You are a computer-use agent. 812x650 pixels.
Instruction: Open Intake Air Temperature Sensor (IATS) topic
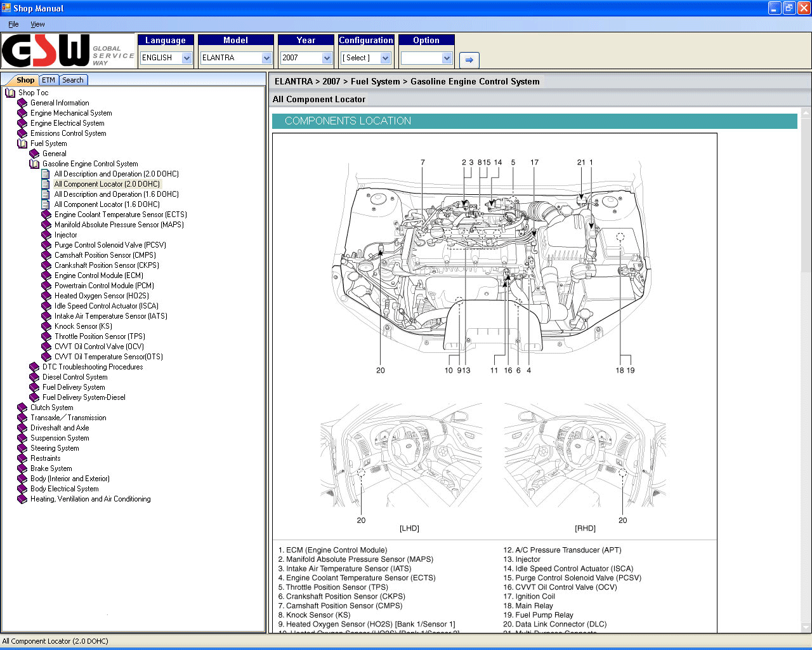111,316
